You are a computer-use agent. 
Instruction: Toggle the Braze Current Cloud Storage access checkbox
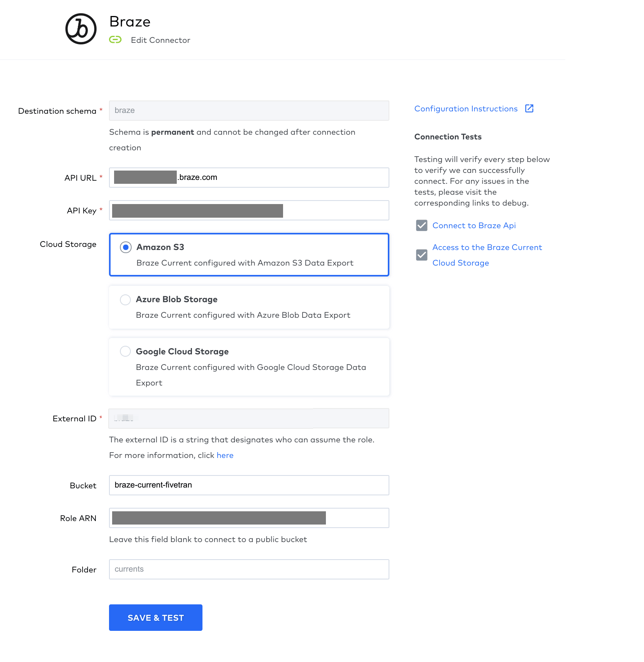pyautogui.click(x=422, y=255)
